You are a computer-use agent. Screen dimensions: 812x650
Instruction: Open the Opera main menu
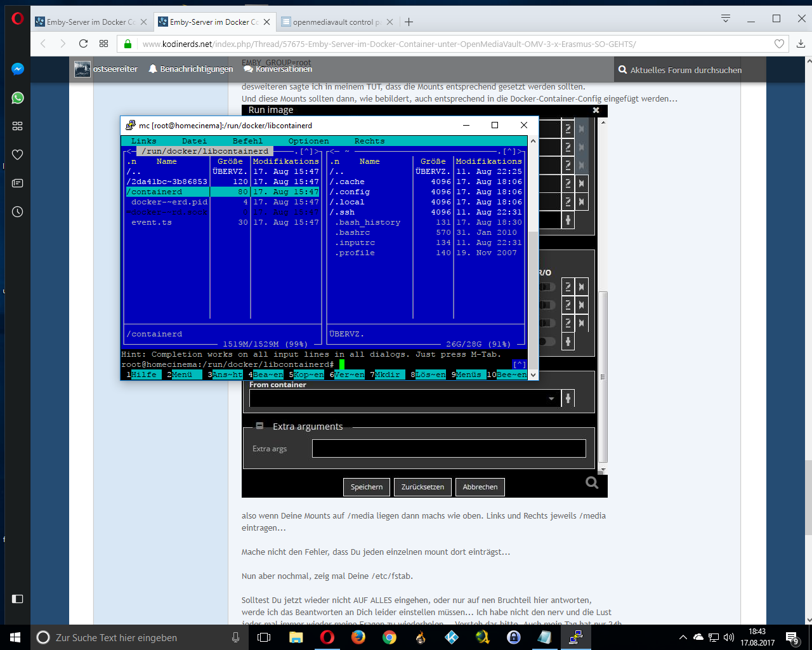17,18
